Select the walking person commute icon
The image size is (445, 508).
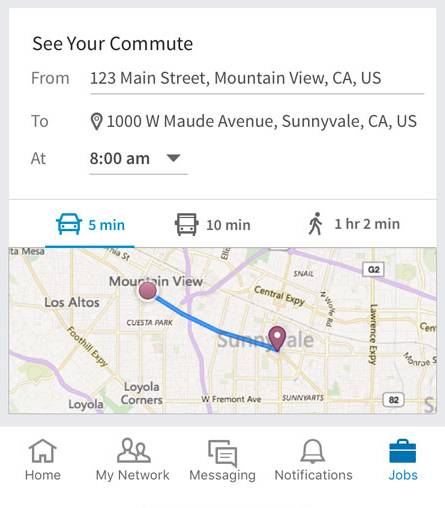315,224
